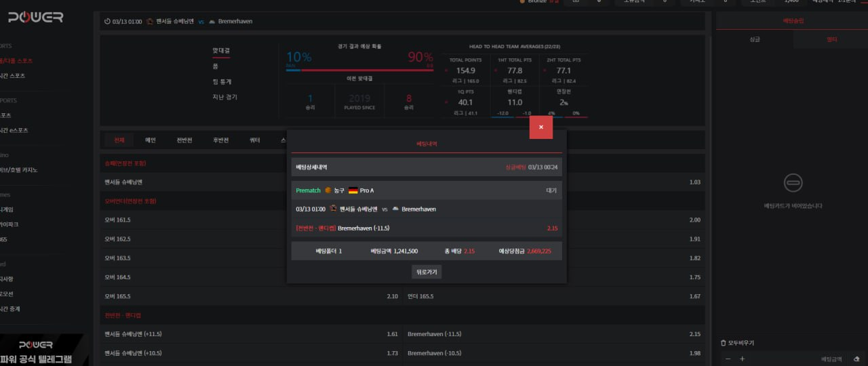This screenshot has height=366, width=868.
Task: Click the clock icon beside match time
Action: pos(107,22)
